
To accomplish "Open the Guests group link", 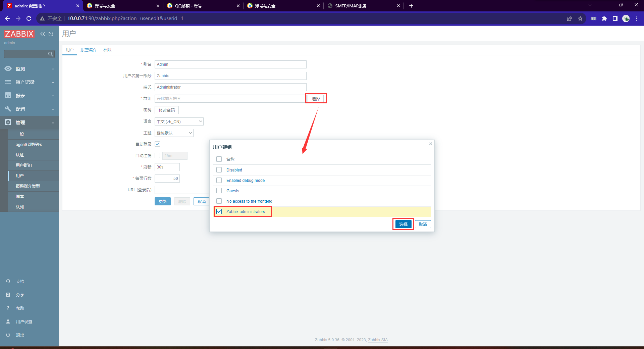I will [x=233, y=191].
